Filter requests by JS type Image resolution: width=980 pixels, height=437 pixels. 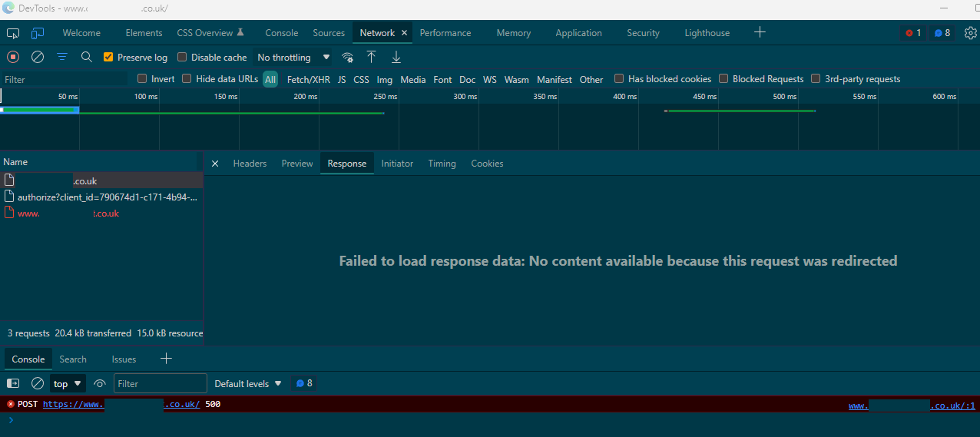pyautogui.click(x=342, y=79)
